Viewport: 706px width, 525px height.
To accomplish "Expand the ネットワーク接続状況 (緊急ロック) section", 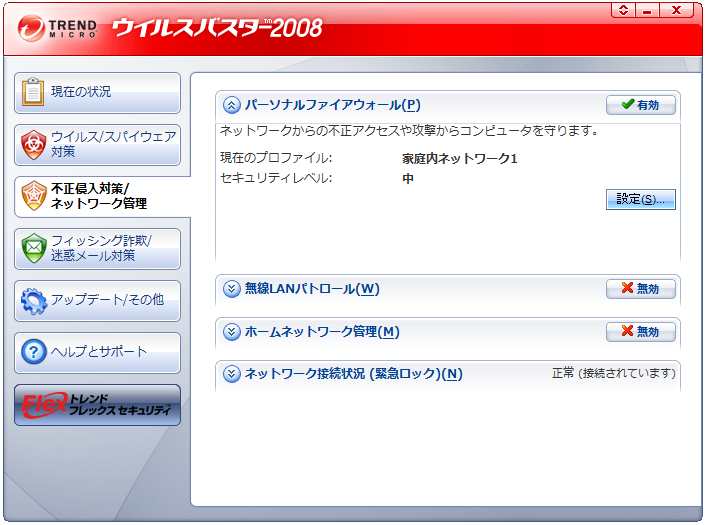I will click(232, 374).
